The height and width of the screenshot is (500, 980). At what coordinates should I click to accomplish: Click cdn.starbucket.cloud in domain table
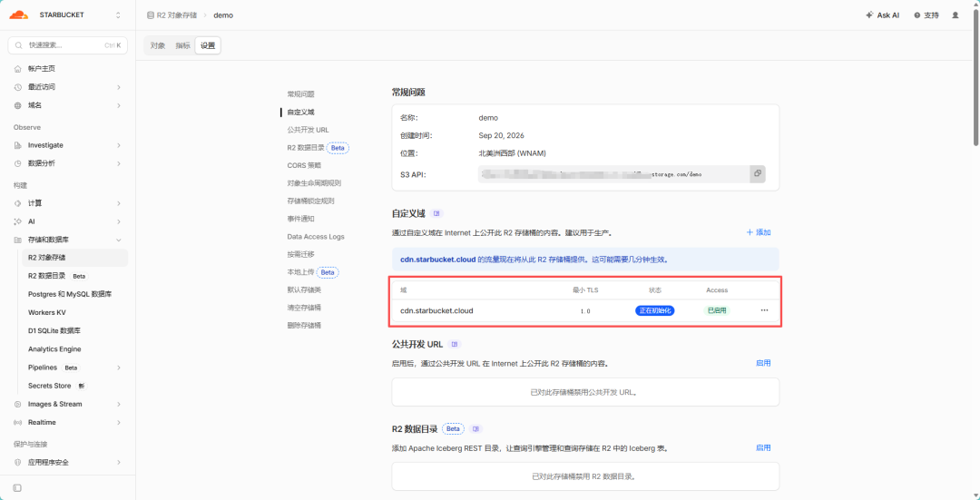[x=436, y=310]
